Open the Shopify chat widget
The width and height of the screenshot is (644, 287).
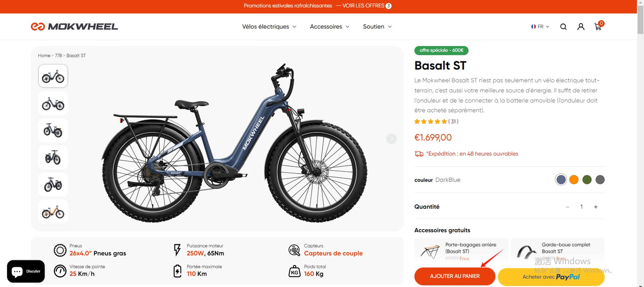(x=26, y=271)
